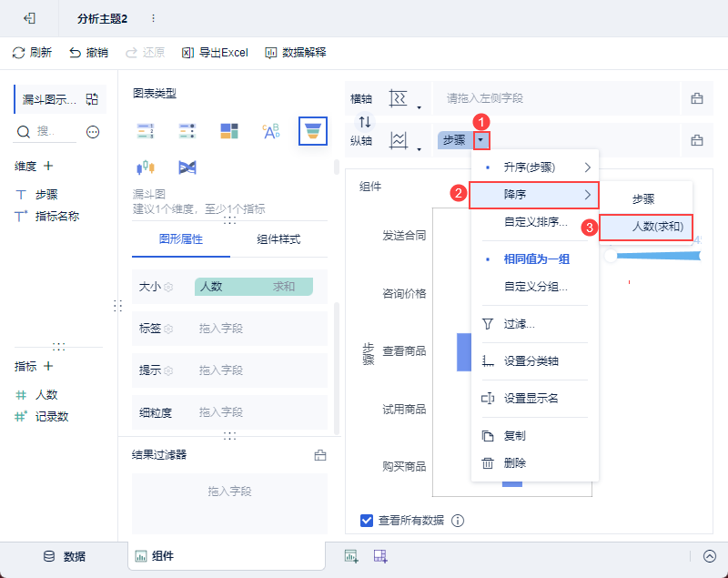Image resolution: width=728 pixels, height=578 pixels.
Task: Click the 导出Excel button
Action: pyautogui.click(x=215, y=53)
